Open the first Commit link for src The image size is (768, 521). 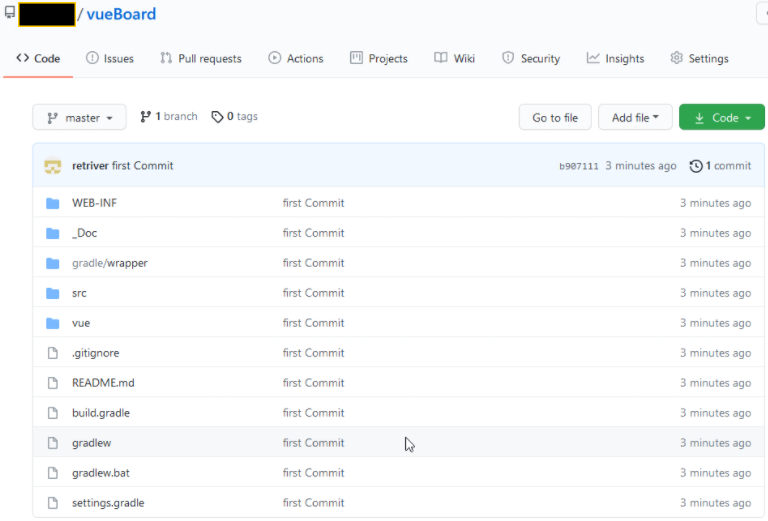[313, 293]
